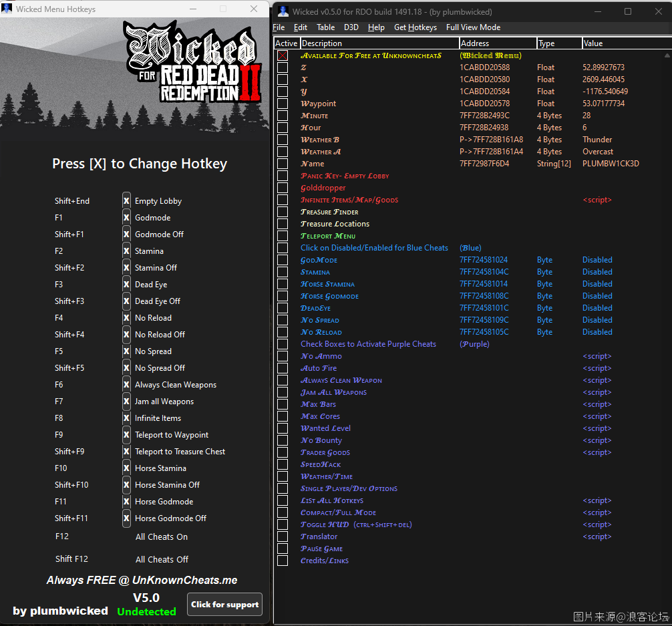Select the Panic Key- Empty Lobby row
The height and width of the screenshot is (626, 672).
345,176
